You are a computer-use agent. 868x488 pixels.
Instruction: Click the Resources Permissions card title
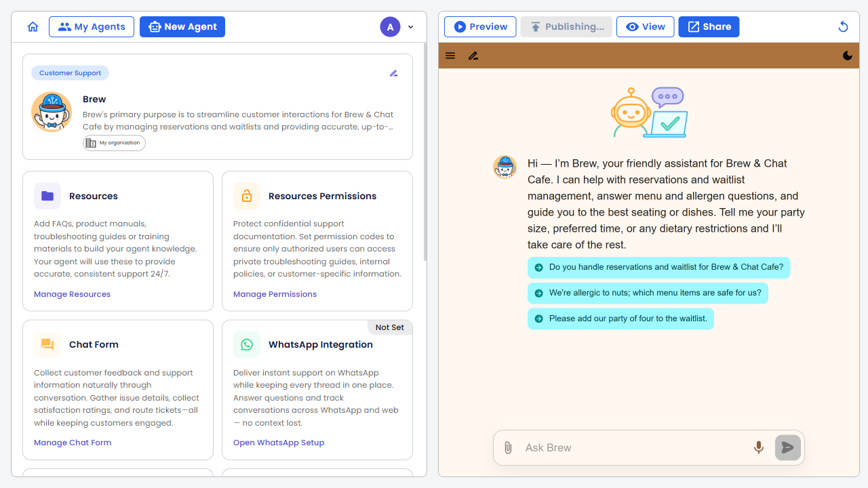322,196
